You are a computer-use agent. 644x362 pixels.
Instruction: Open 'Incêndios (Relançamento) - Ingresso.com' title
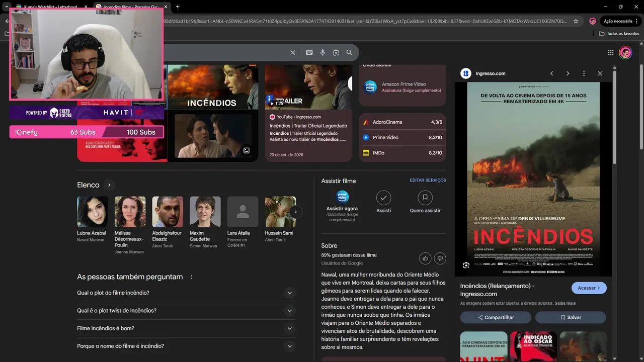click(x=497, y=290)
